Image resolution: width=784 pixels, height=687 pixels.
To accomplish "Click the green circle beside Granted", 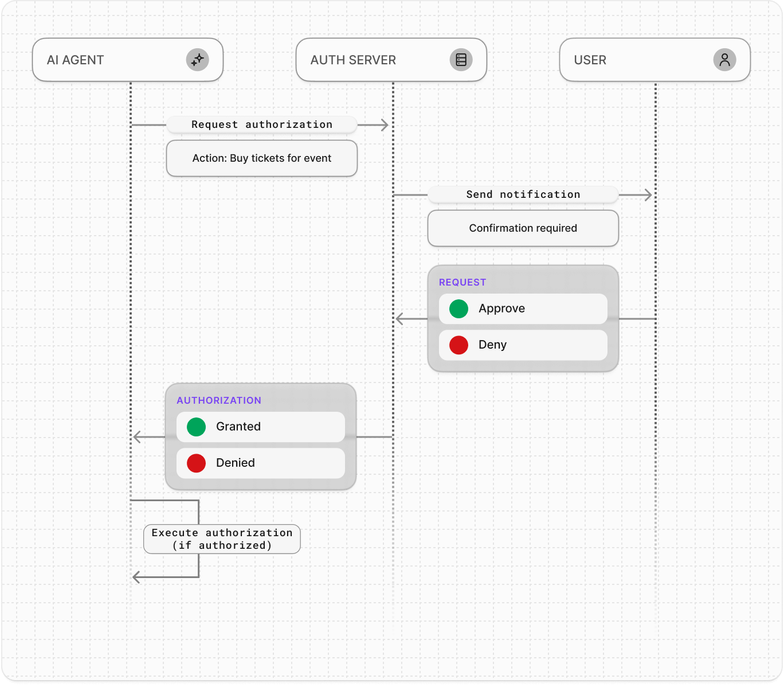I will click(x=196, y=427).
